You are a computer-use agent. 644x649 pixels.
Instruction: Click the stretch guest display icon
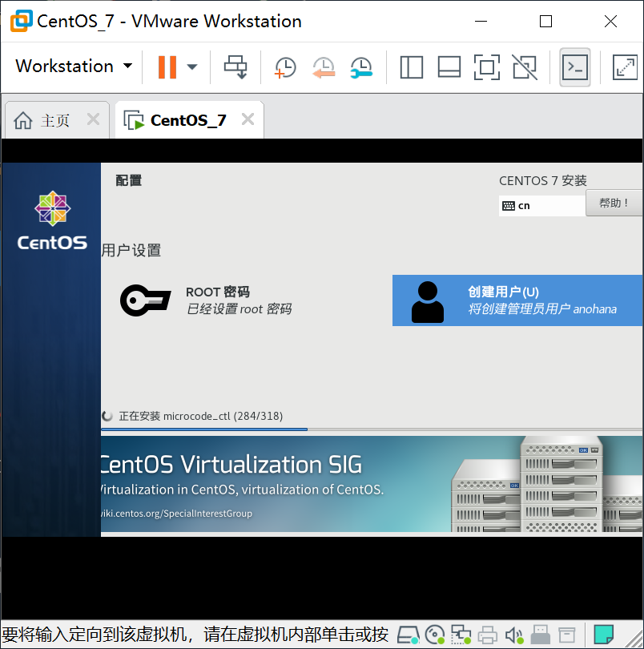click(625, 67)
